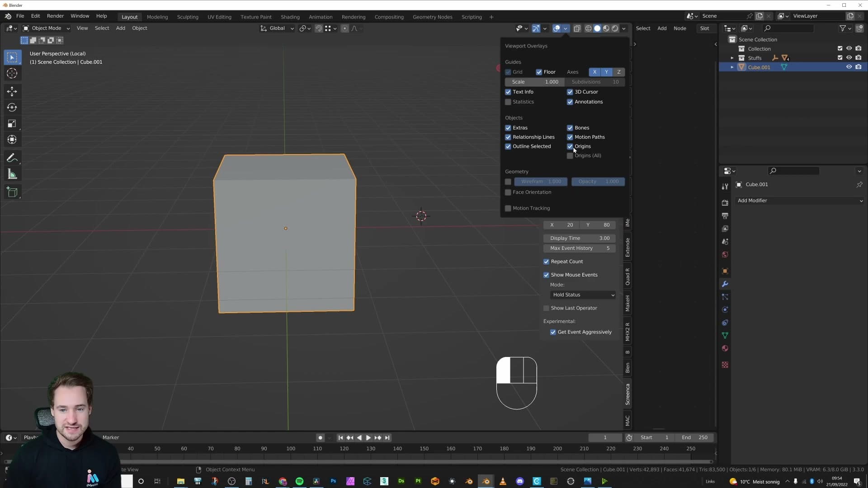Uncheck the Origins overlay checkbox
This screenshot has width=868, height=488.
tap(570, 146)
